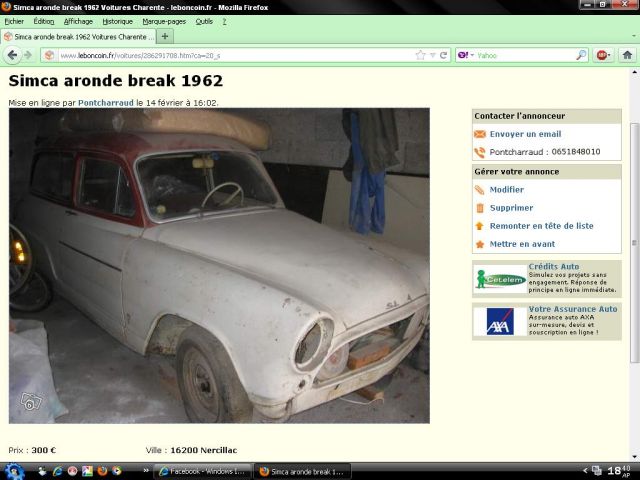Click the Mettre en avant link

[522, 244]
